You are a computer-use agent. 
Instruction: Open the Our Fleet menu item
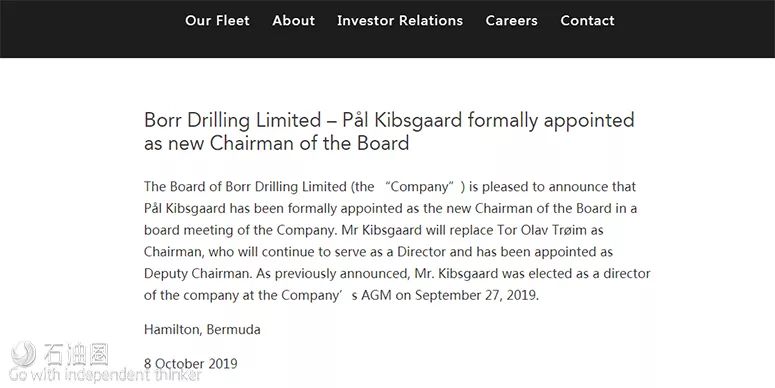pos(217,21)
